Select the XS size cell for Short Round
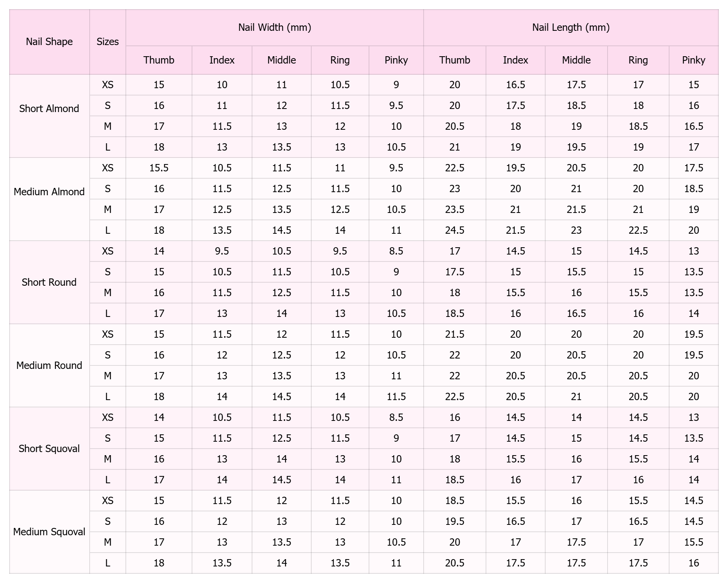 (x=108, y=251)
